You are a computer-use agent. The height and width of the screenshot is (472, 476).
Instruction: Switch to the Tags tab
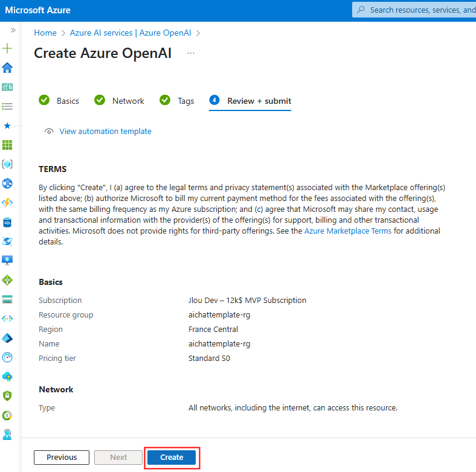(x=176, y=101)
